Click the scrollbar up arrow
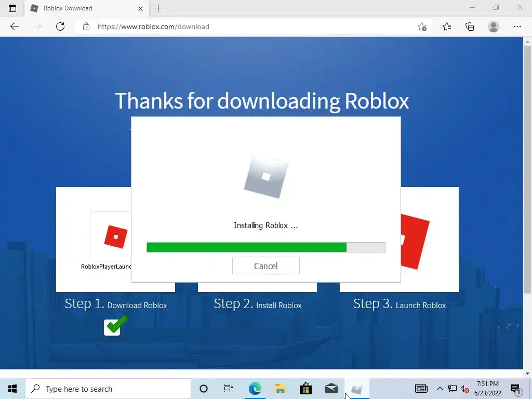 527,42
